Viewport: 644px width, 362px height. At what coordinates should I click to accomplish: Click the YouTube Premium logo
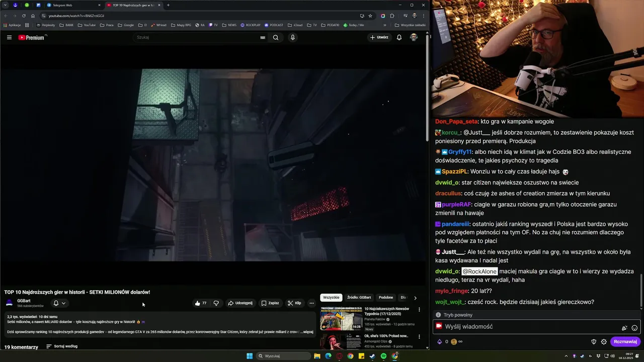[32, 37]
